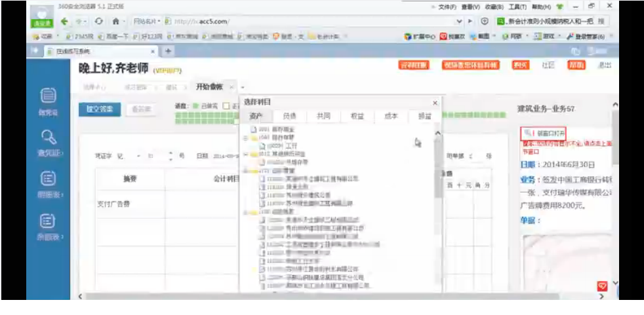This screenshot has height=315, width=644.
Task: Click magnifier icon in 新窗口打开 box
Action: point(528,133)
